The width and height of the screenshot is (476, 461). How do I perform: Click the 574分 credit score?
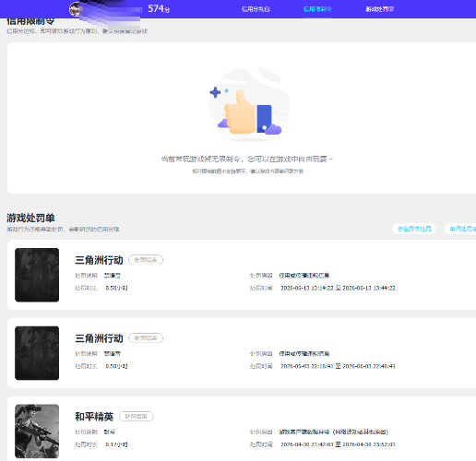(x=159, y=9)
